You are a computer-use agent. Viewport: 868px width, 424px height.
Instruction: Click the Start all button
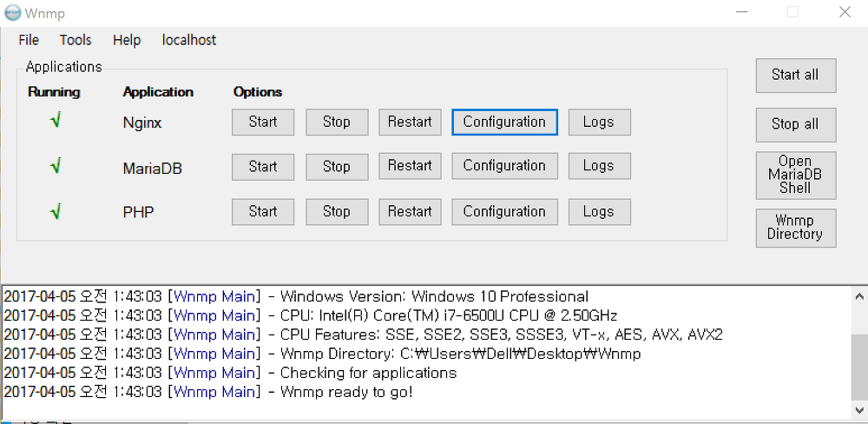(795, 76)
